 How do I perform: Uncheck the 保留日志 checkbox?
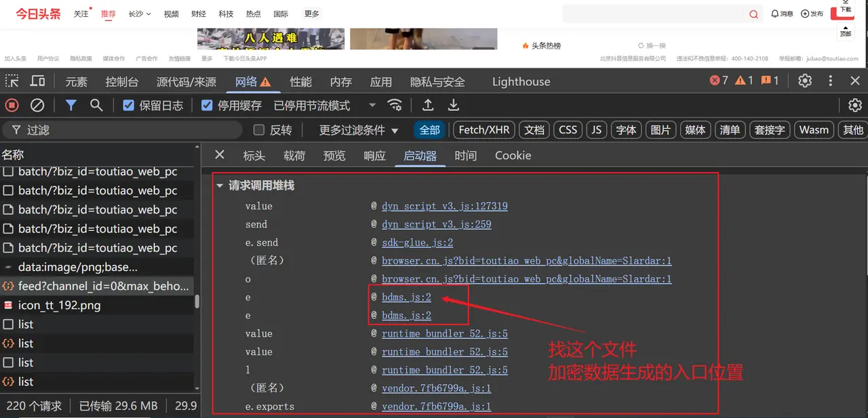coord(128,106)
